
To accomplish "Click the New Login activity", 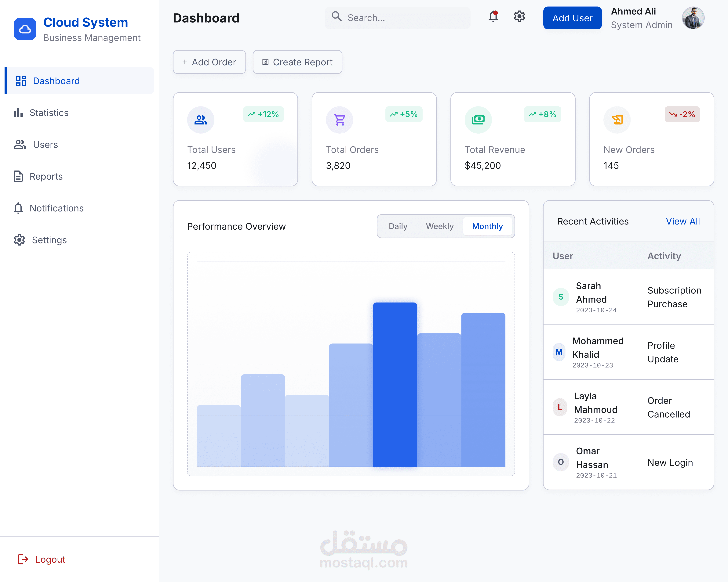I will coord(670,463).
